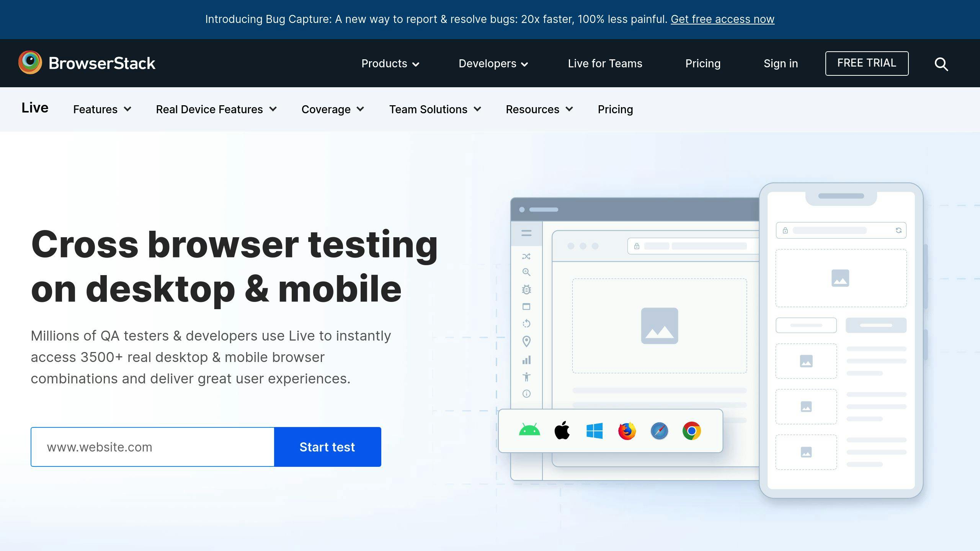Click the Apple icon to test
Viewport: 980px width, 551px height.
click(563, 430)
